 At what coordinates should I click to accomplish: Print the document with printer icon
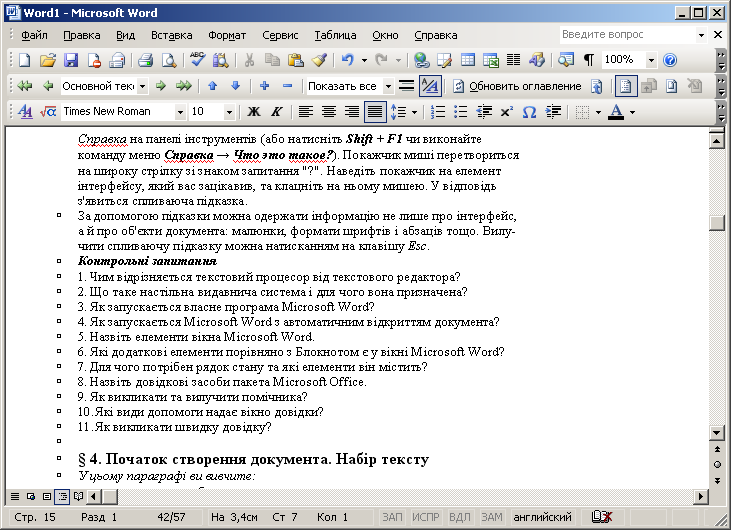pyautogui.click(x=146, y=60)
